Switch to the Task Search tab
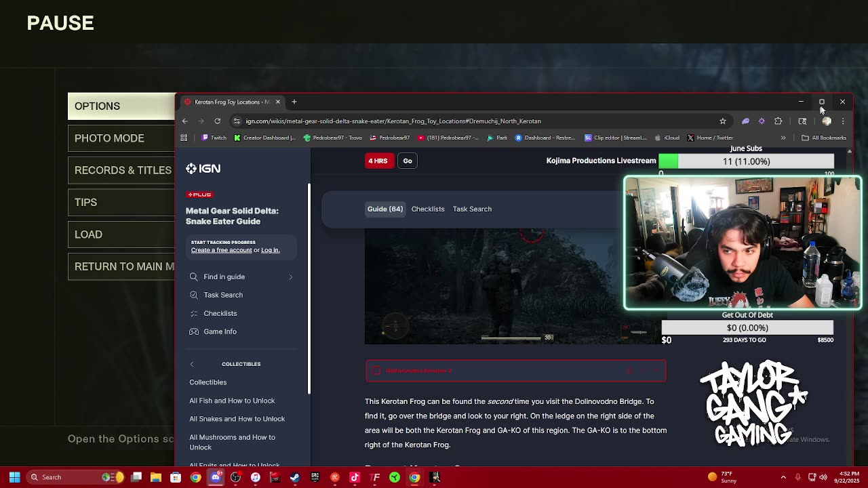The height and width of the screenshot is (488, 868). [472, 209]
